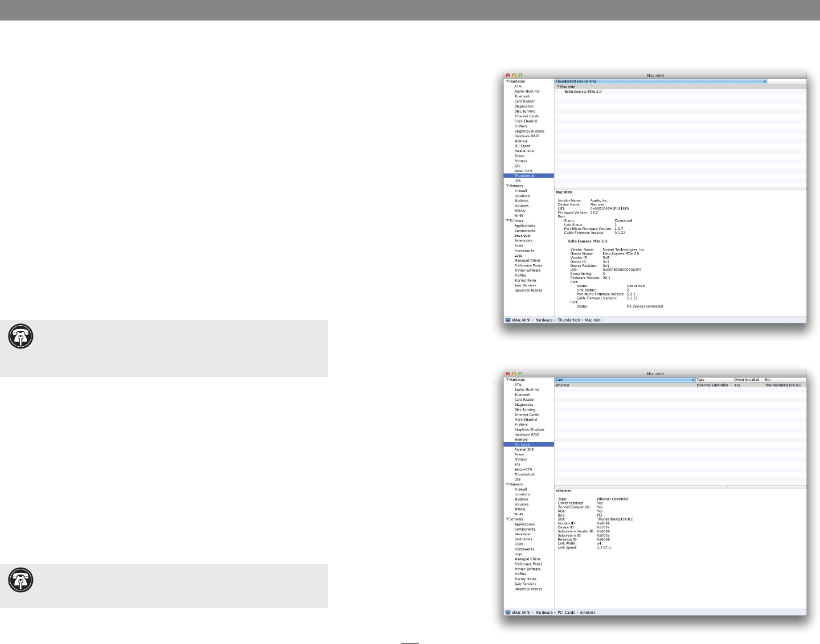Collapse Hardware section in Thunderbolt window sidebar
Viewport: 820px width, 644px height.
507,81
